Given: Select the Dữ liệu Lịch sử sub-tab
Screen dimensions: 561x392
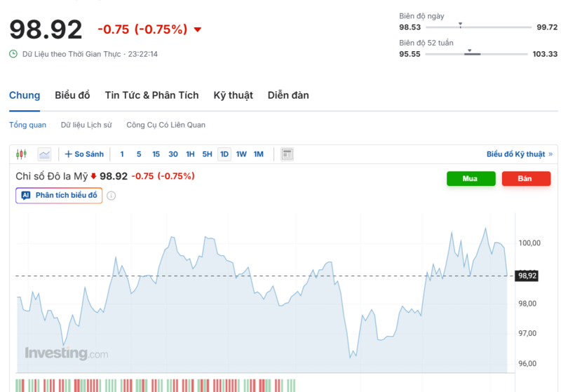Looking at the screenshot, I should (86, 125).
